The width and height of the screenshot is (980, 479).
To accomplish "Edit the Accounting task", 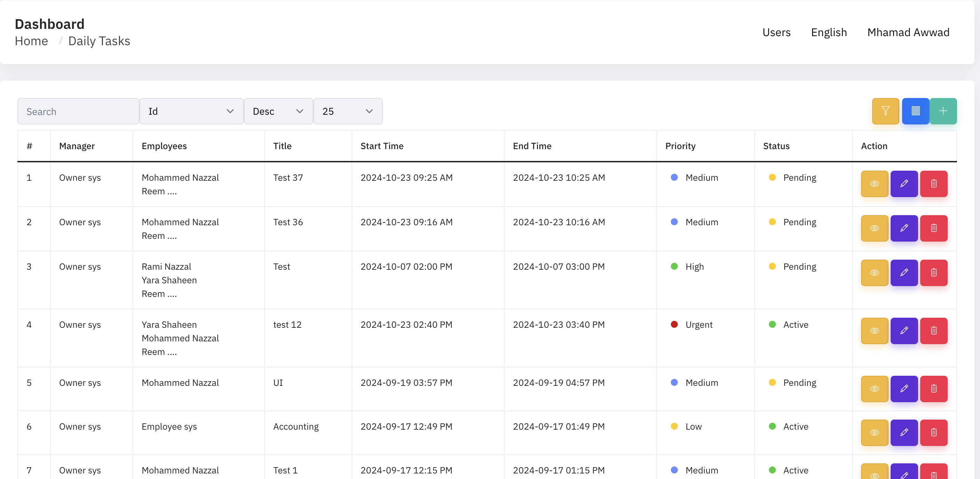I will [904, 433].
